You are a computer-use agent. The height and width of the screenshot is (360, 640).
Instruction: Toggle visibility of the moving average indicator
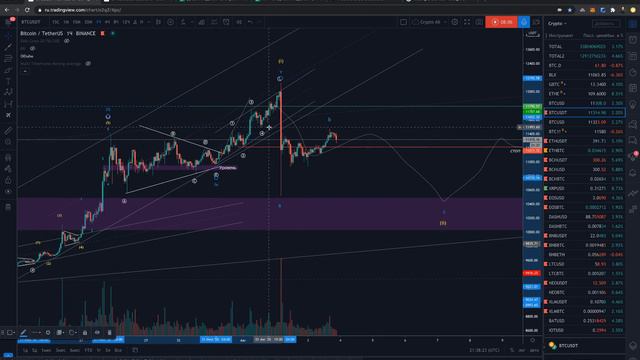pyautogui.click(x=88, y=64)
